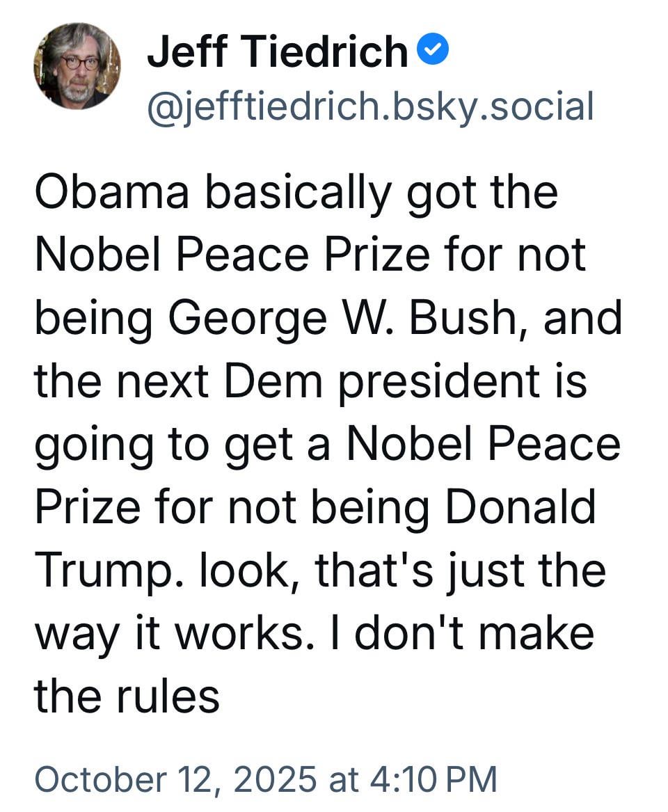The height and width of the screenshot is (812, 668).
Task: Open Jeff Tiedrich's profile picture
Action: tap(77, 66)
